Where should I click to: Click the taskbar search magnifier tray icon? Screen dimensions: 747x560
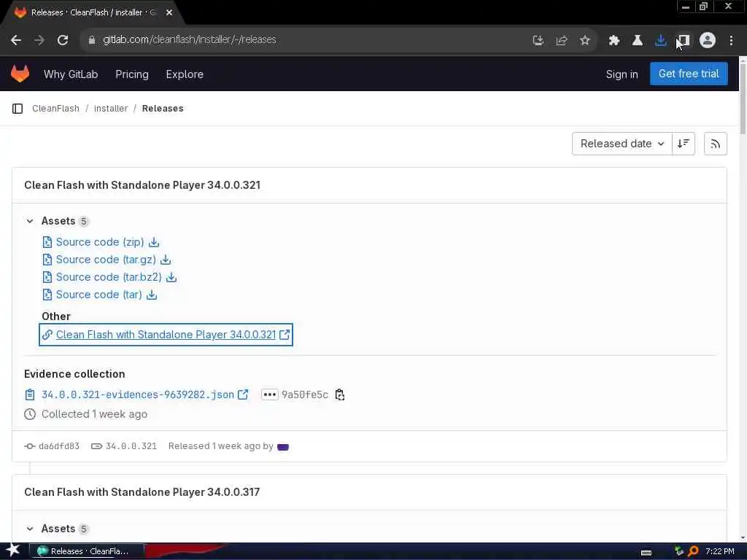click(693, 551)
